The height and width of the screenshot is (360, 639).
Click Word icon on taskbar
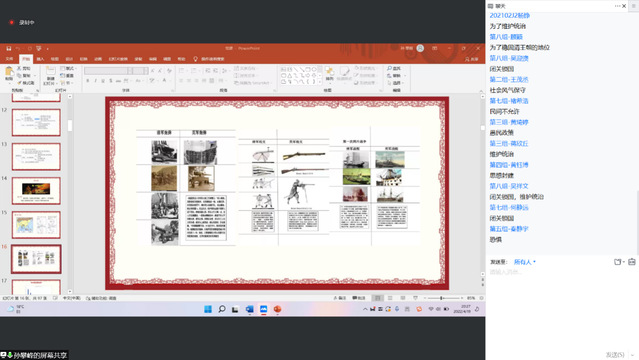click(249, 309)
